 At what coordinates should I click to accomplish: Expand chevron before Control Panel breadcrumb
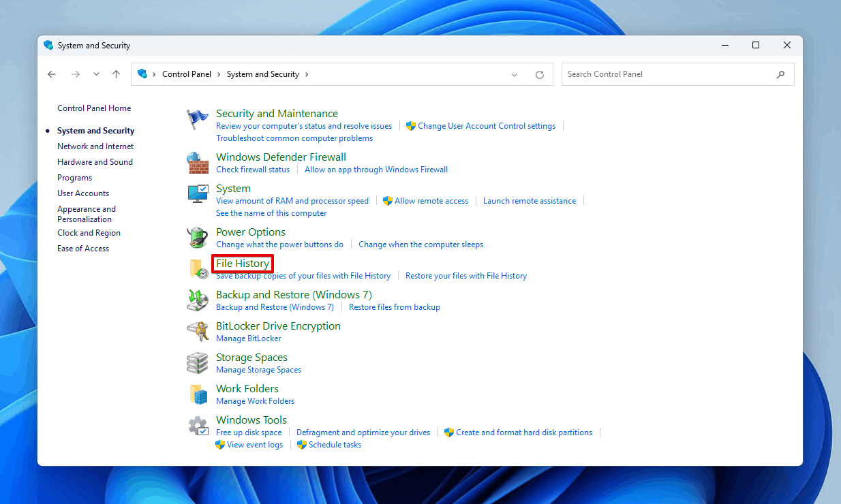(x=155, y=74)
